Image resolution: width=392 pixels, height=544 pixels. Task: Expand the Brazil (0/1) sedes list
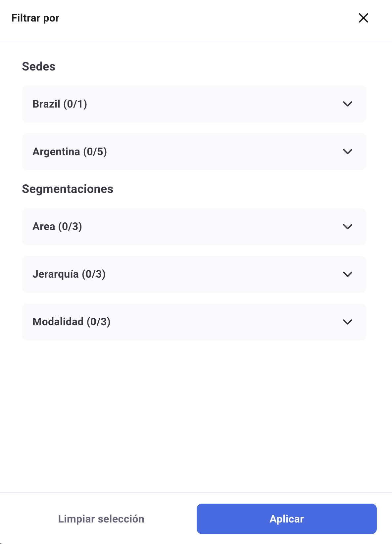[x=60, y=104]
